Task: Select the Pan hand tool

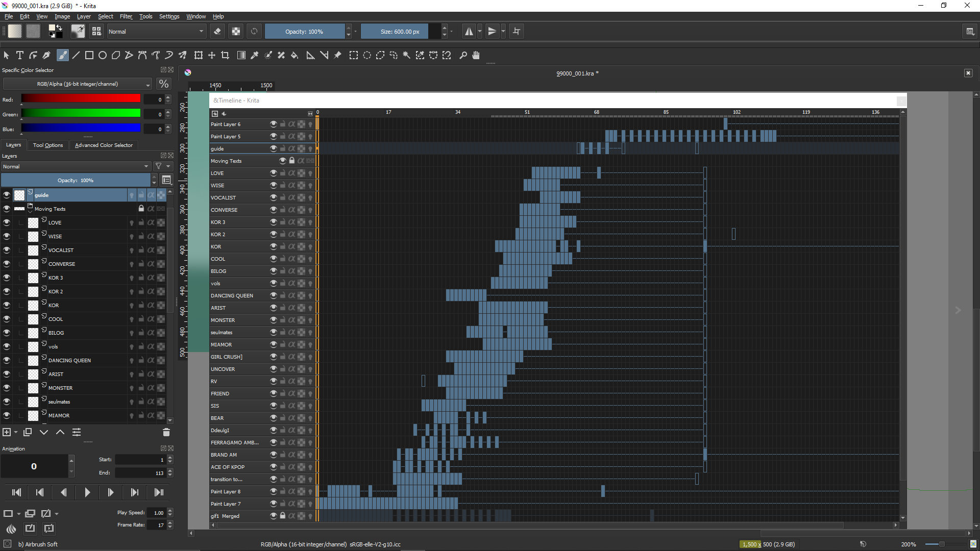Action: 476,55
